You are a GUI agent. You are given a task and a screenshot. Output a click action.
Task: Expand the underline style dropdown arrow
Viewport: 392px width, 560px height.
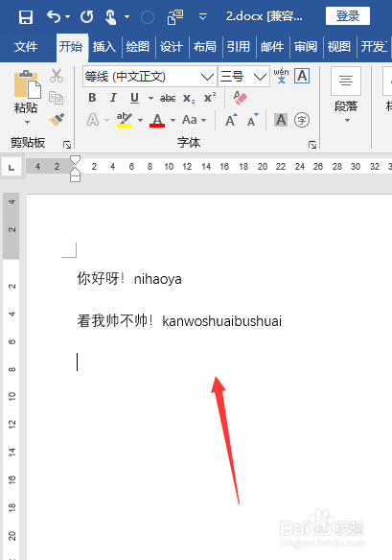click(150, 98)
